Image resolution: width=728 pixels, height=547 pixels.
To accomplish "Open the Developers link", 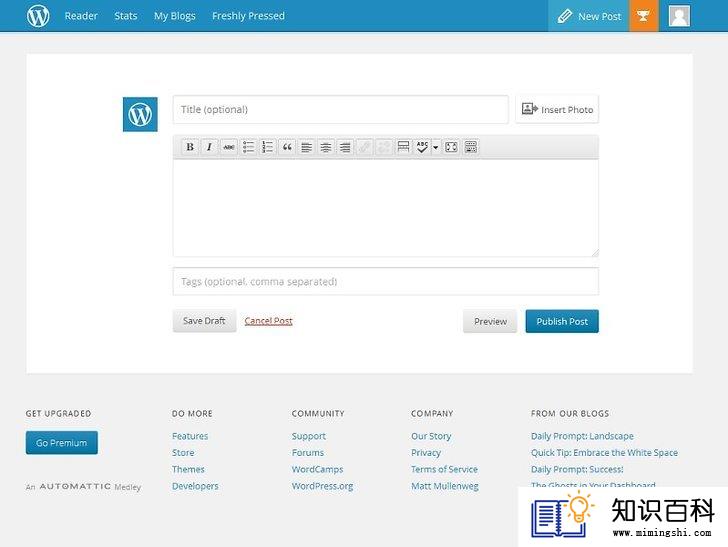I will (x=195, y=486).
